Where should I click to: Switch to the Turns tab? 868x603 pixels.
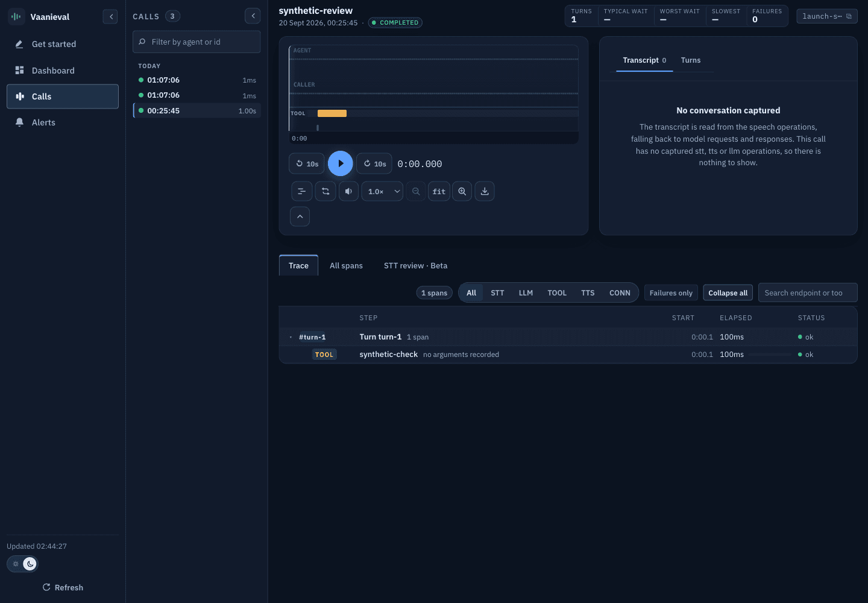(x=691, y=60)
